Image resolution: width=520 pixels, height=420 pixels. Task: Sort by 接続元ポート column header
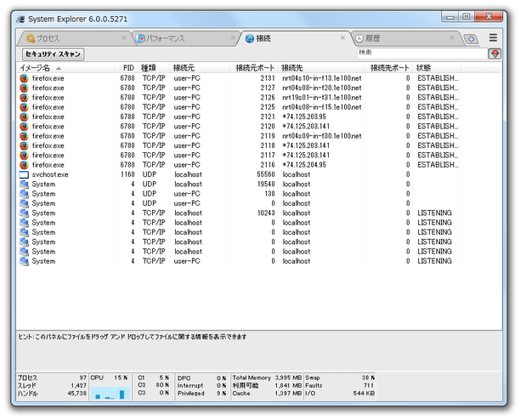pos(254,68)
